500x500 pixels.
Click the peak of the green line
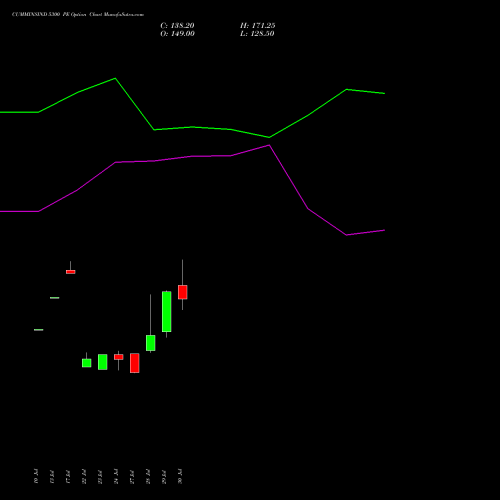click(x=115, y=78)
